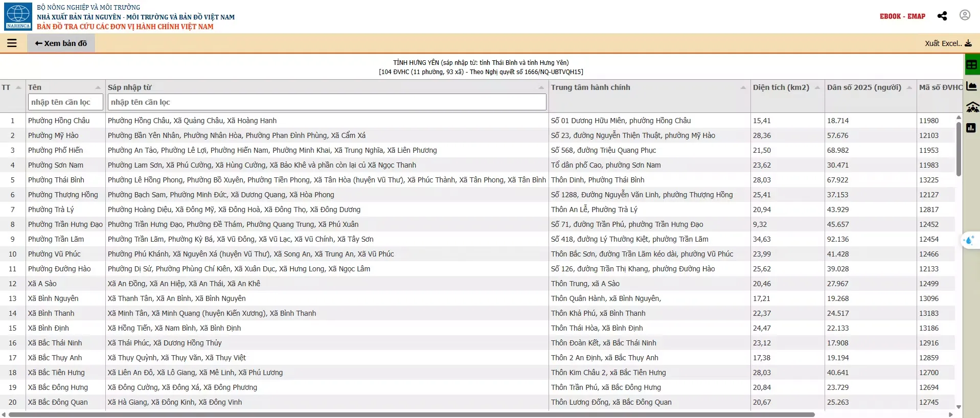The width and height of the screenshot is (980, 418).
Task: Click the code 13225
Action: pos(929,180)
